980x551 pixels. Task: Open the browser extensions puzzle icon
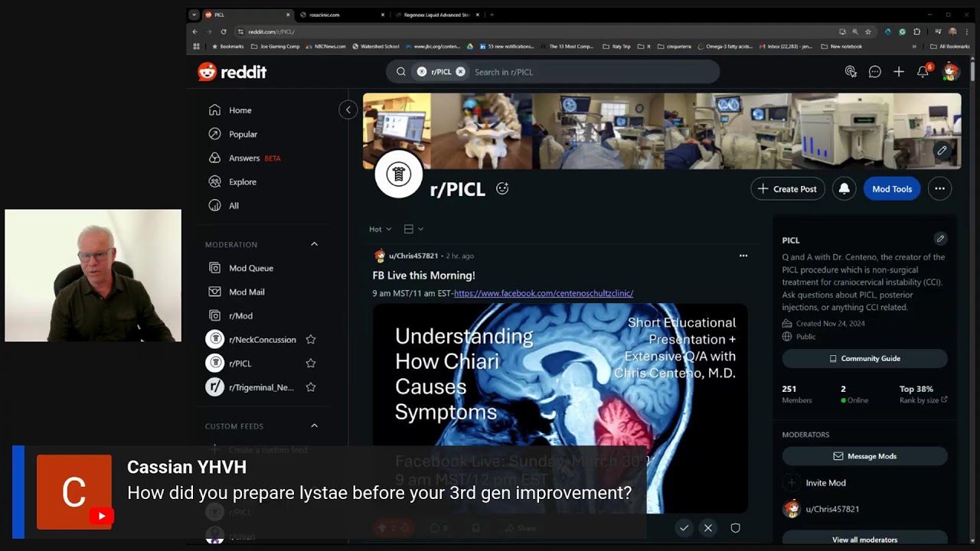click(917, 31)
